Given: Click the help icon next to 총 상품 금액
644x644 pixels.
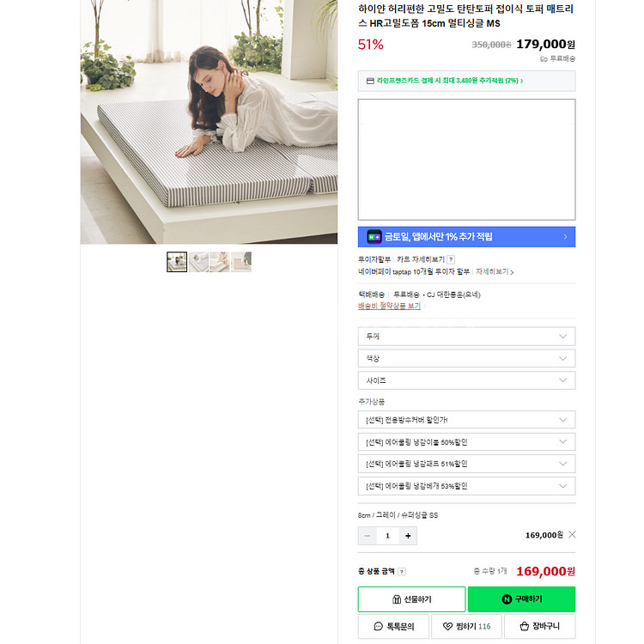Looking at the screenshot, I should (402, 571).
